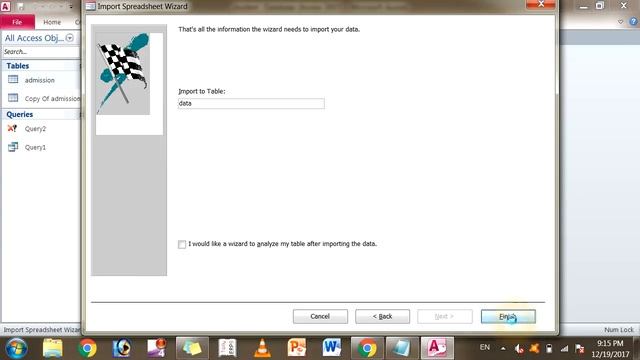
Task: Open Microsoft Word from the taskbar
Action: [x=331, y=348]
